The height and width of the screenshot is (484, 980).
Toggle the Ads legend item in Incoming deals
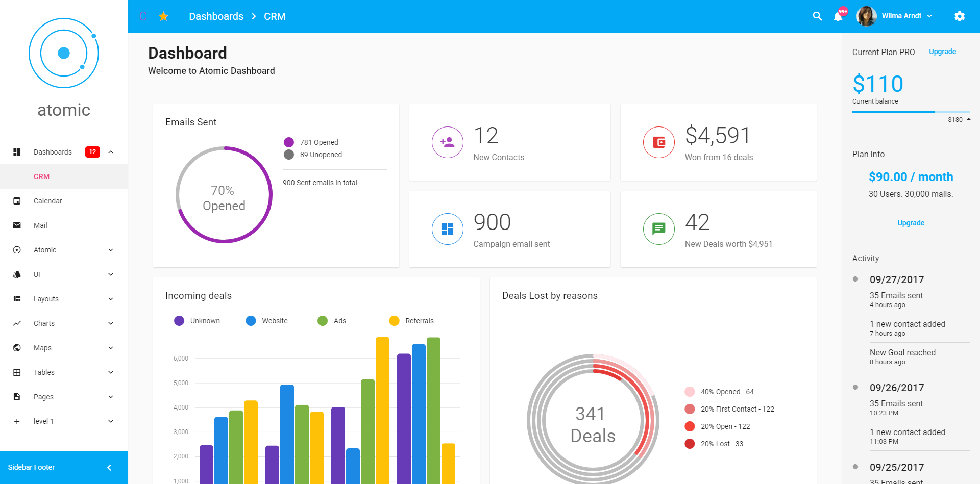click(332, 321)
